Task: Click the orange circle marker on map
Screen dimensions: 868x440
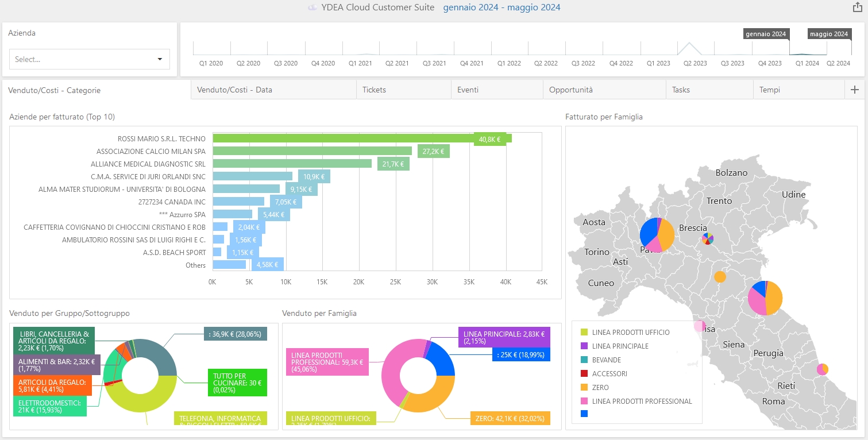Action: 720,277
